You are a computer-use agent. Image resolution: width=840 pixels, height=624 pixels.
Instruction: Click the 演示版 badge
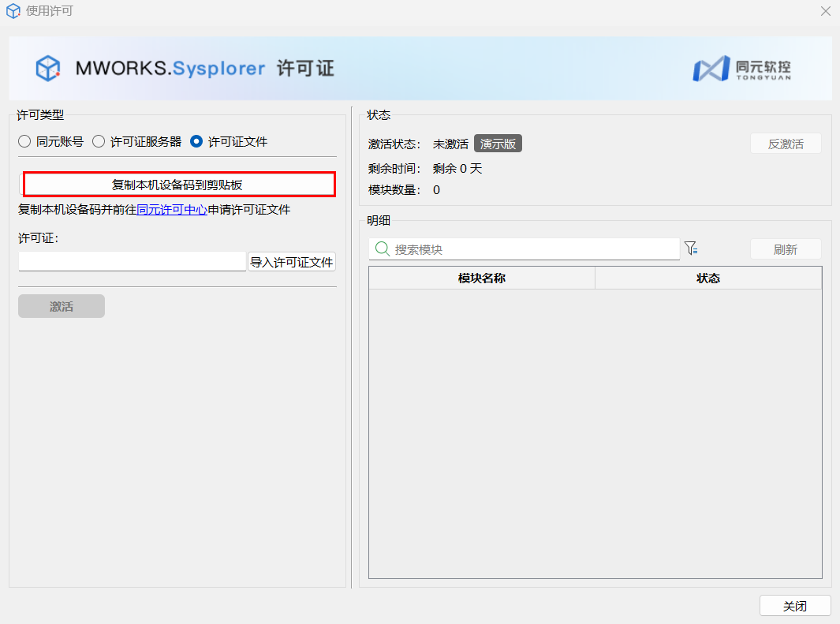pyautogui.click(x=498, y=144)
